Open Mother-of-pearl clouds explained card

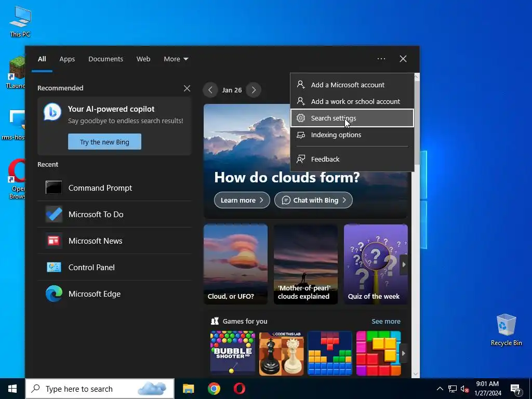coord(305,264)
